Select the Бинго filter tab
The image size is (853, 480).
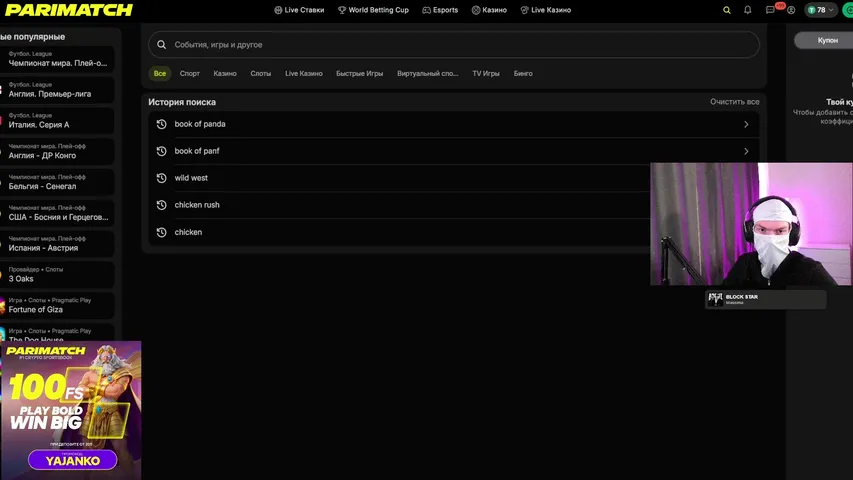(x=523, y=73)
